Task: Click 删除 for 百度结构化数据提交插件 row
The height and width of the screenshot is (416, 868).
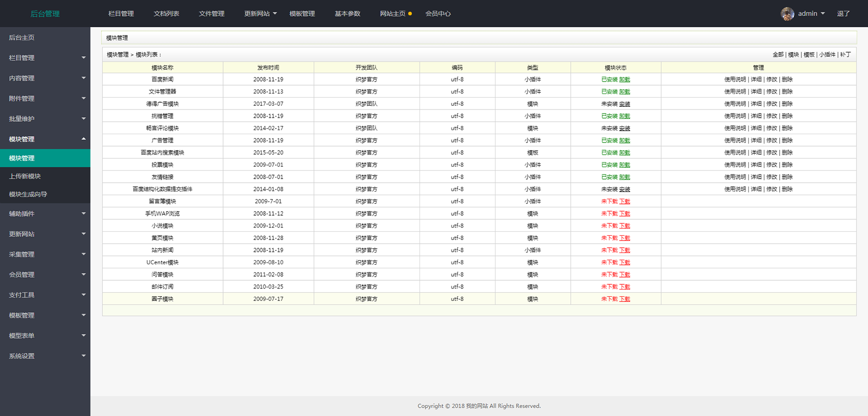Action: pos(787,189)
